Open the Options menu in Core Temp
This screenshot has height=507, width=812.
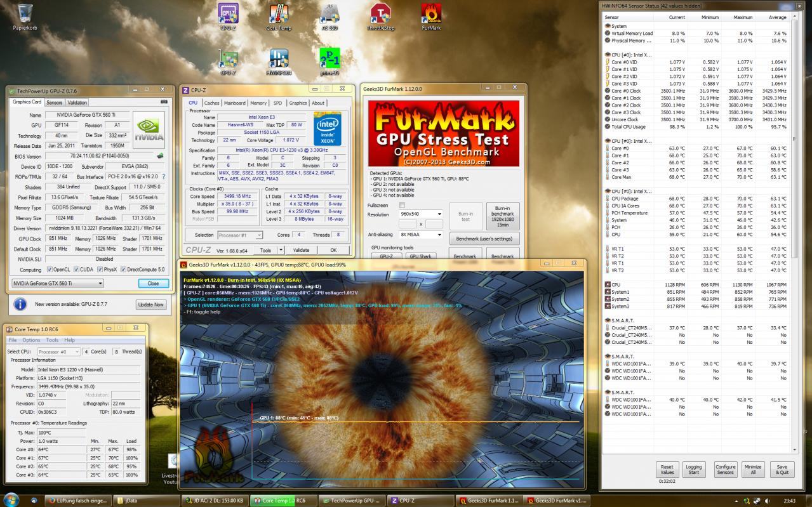pyautogui.click(x=31, y=340)
